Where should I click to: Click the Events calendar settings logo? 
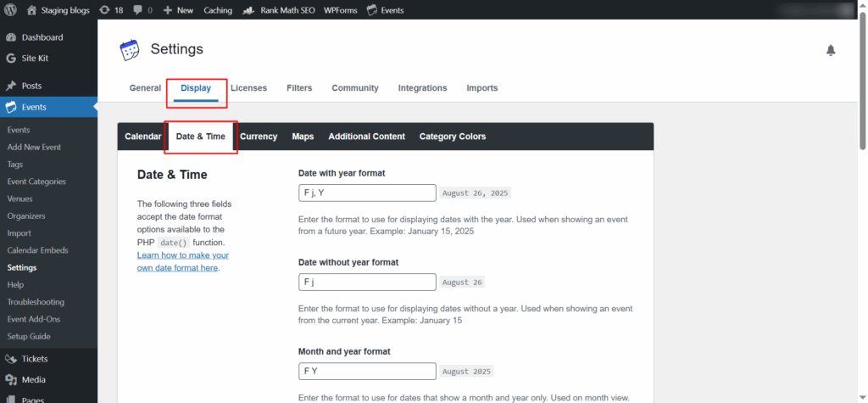[x=130, y=50]
